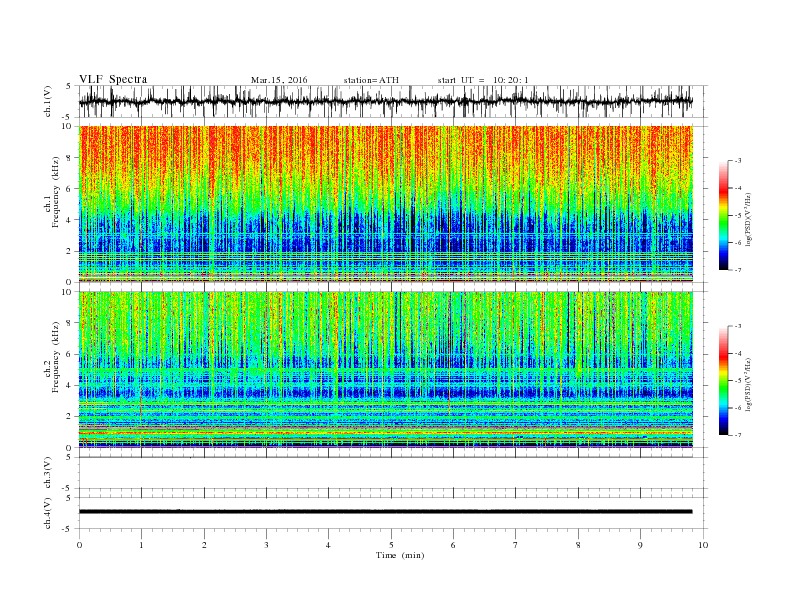Click the ch.1 spectrogram plot area
The width and height of the screenshot is (792, 612).
tap(385, 204)
